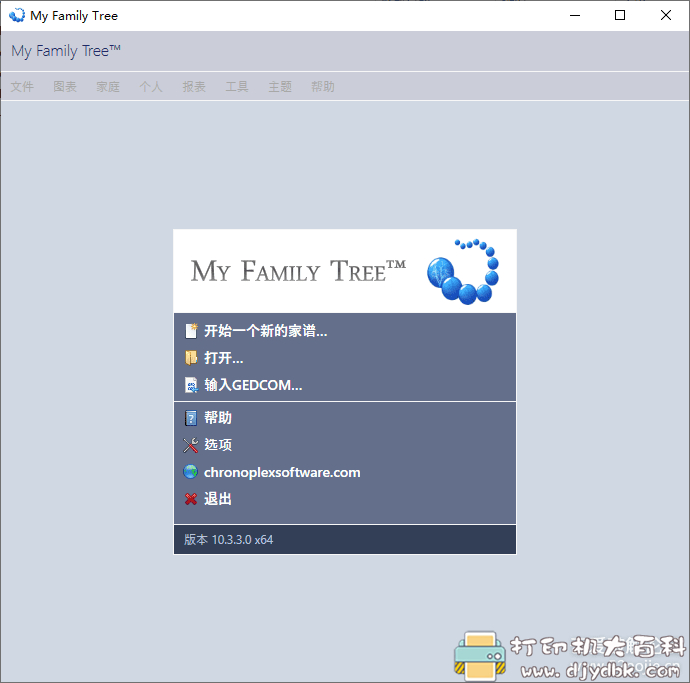Screen dimensions: 690x683
Task: Open the 工具 menu
Action: 237,87
